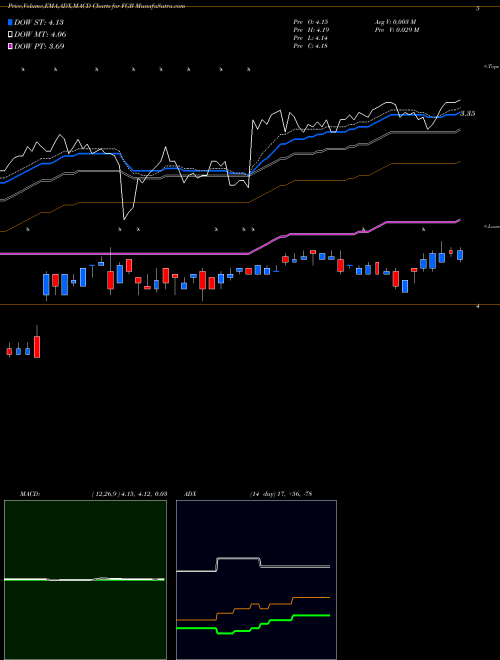Click the axis label '4' at right
Image resolution: width=500 pixels, height=660 pixels.
[x=478, y=307]
